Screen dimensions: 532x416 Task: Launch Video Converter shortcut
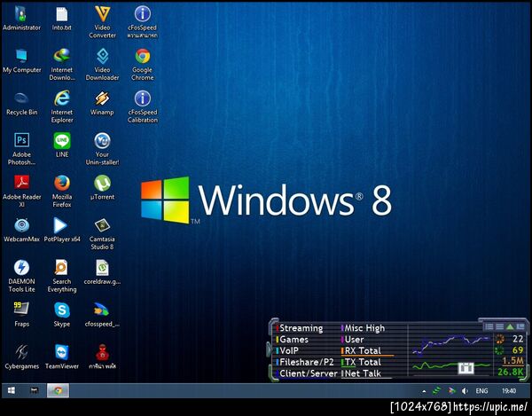click(102, 22)
